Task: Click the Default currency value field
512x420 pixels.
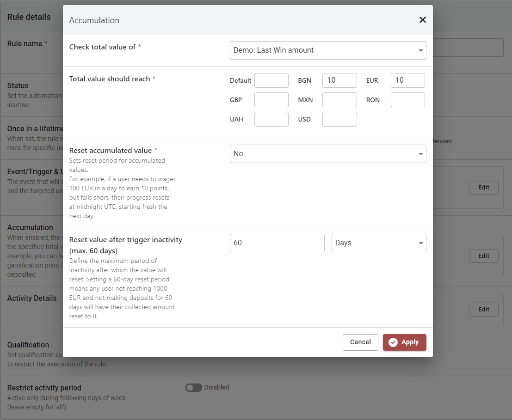Action: (x=271, y=80)
